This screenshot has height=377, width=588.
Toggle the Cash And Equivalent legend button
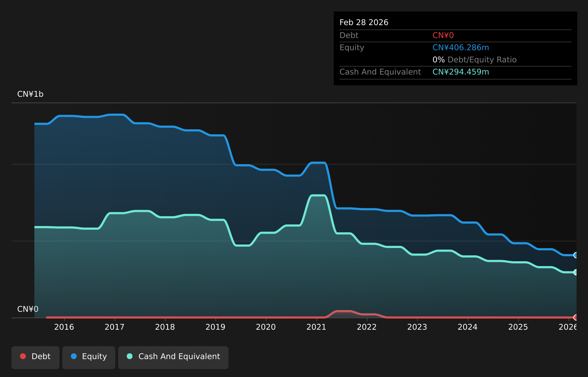click(173, 357)
